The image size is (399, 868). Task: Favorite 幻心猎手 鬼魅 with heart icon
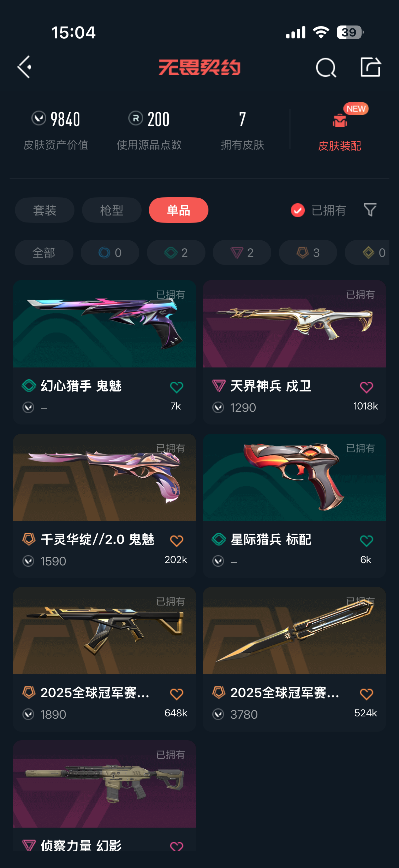[176, 387]
